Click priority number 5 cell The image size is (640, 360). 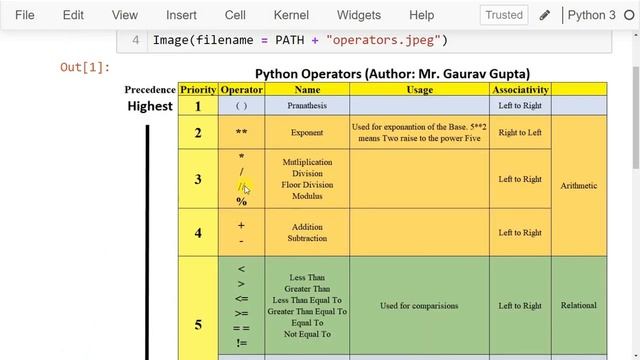(198, 308)
